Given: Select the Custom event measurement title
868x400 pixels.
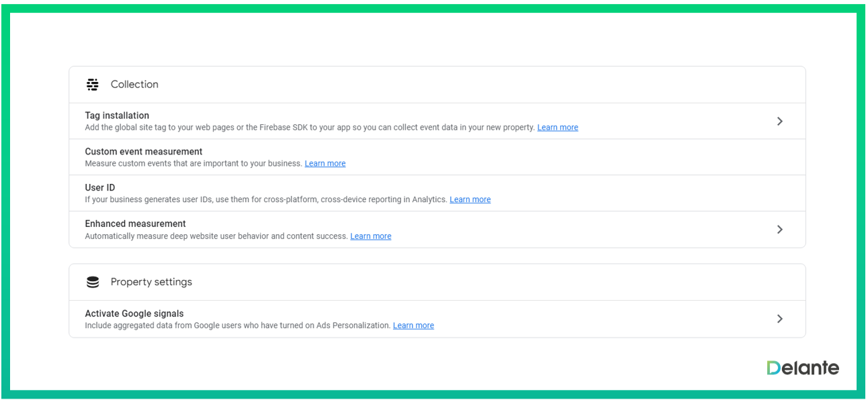Looking at the screenshot, I should point(144,152).
